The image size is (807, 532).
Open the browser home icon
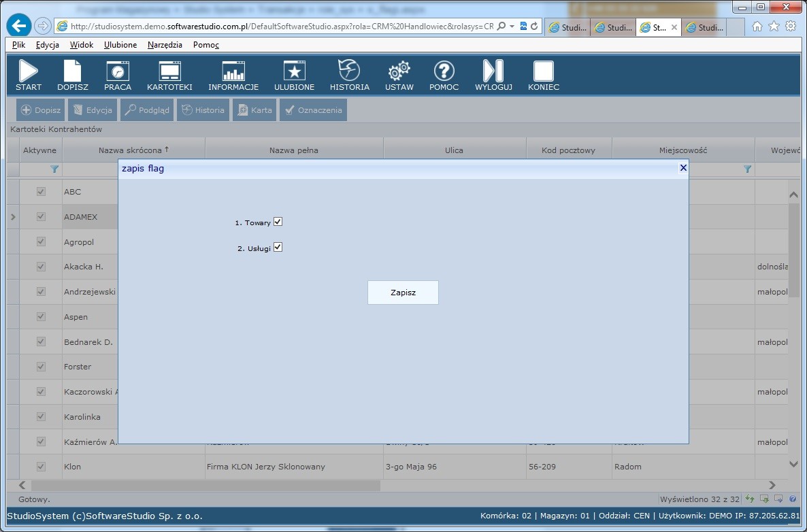[x=757, y=27]
